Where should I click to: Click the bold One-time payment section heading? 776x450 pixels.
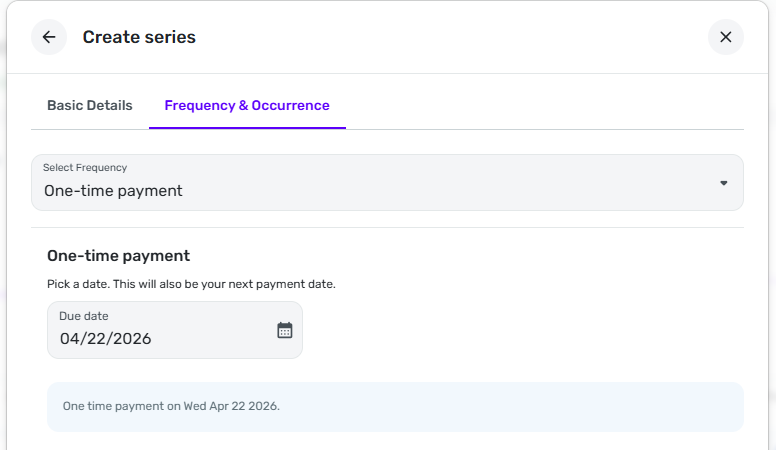tap(118, 256)
